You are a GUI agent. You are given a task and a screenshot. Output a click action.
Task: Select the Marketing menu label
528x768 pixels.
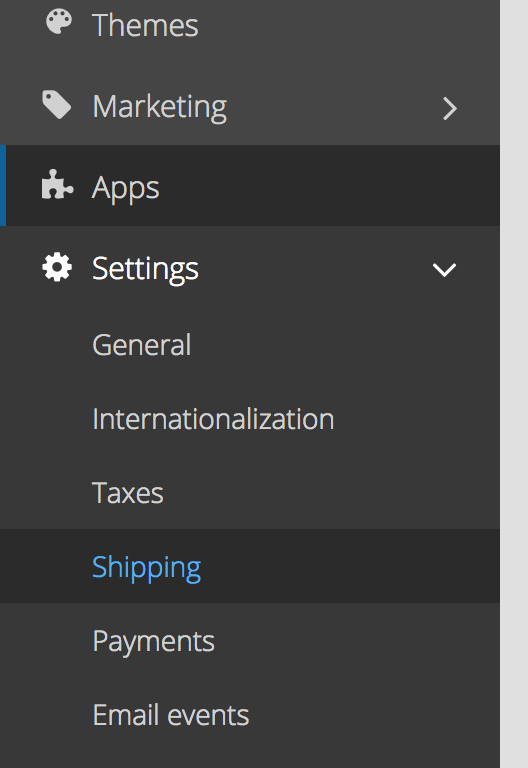160,107
